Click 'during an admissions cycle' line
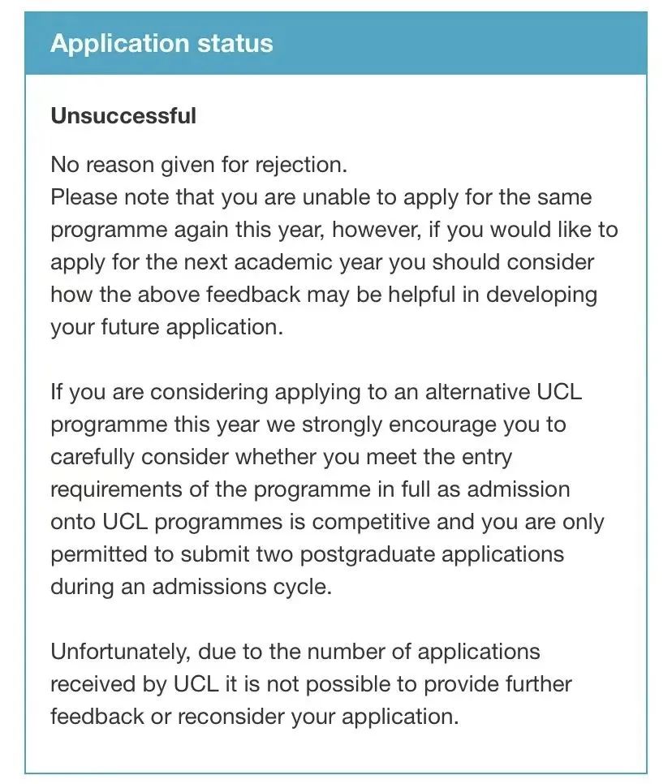672x784 pixels. point(192,586)
